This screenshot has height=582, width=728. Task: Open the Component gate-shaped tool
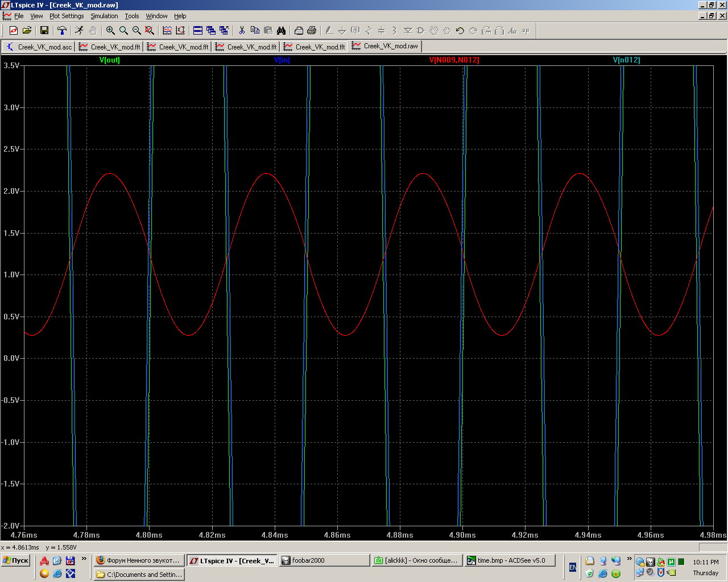[421, 31]
